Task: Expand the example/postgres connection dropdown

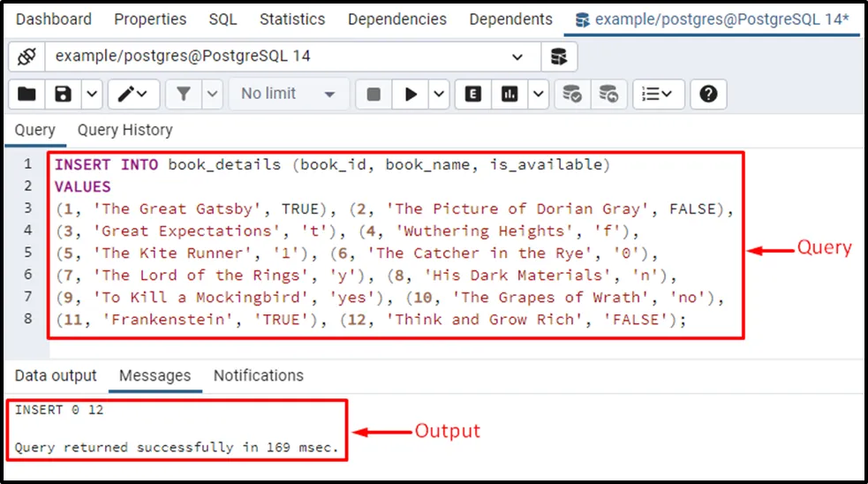Action: [517, 57]
